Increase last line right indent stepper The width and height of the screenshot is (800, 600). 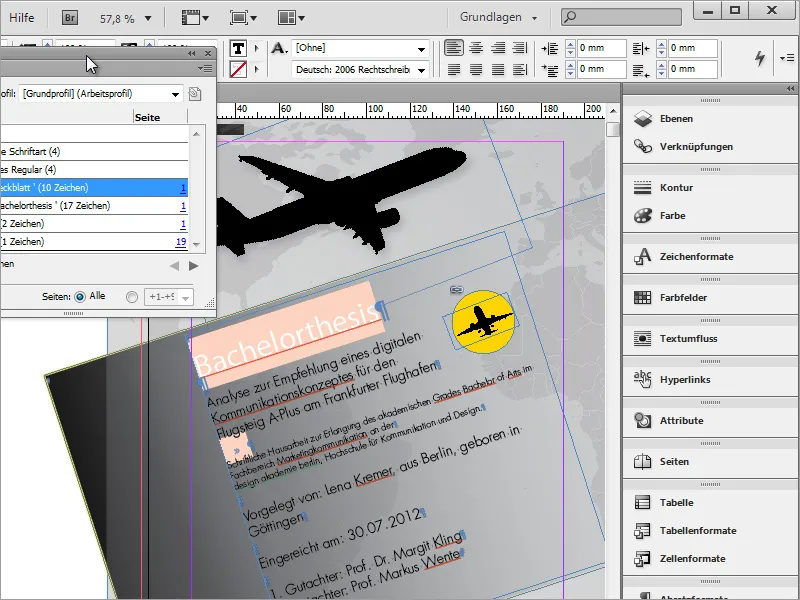662,65
